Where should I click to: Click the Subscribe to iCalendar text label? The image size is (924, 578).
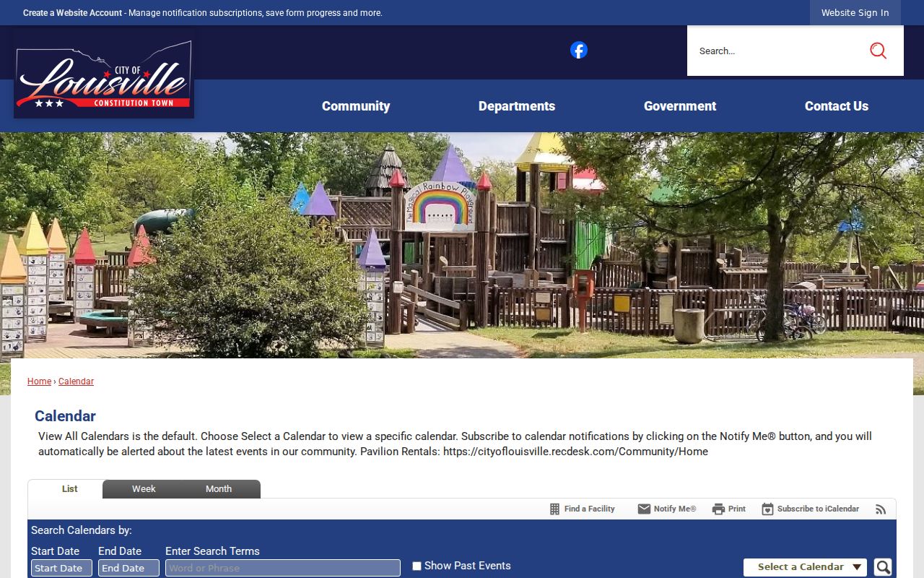(818, 509)
